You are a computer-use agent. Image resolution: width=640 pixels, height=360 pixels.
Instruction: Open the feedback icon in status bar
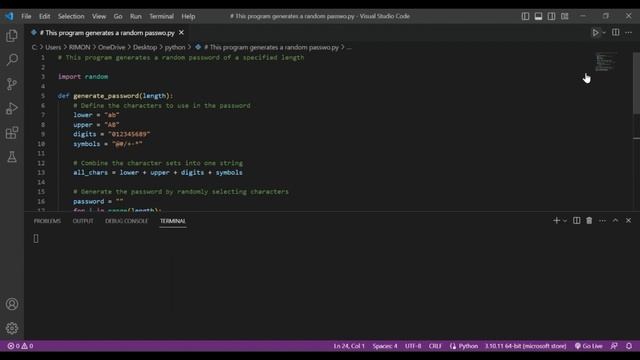point(614,346)
